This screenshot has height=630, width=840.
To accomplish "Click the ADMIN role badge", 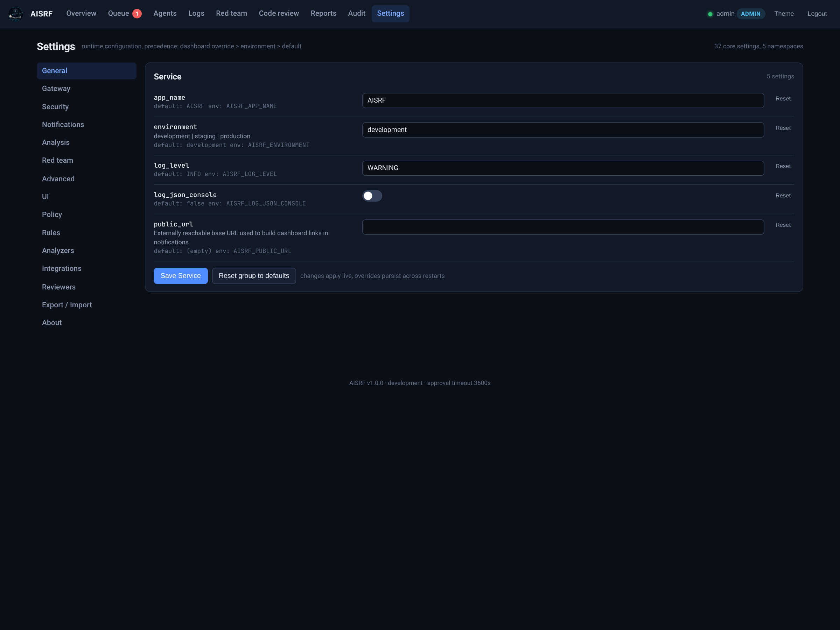I will 750,14.
